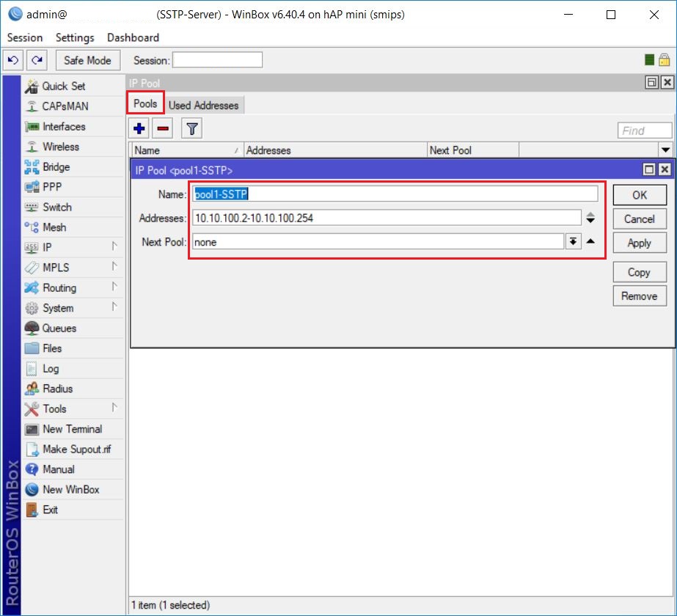Open the Dashboard menu
The height and width of the screenshot is (616, 677).
[x=133, y=38]
